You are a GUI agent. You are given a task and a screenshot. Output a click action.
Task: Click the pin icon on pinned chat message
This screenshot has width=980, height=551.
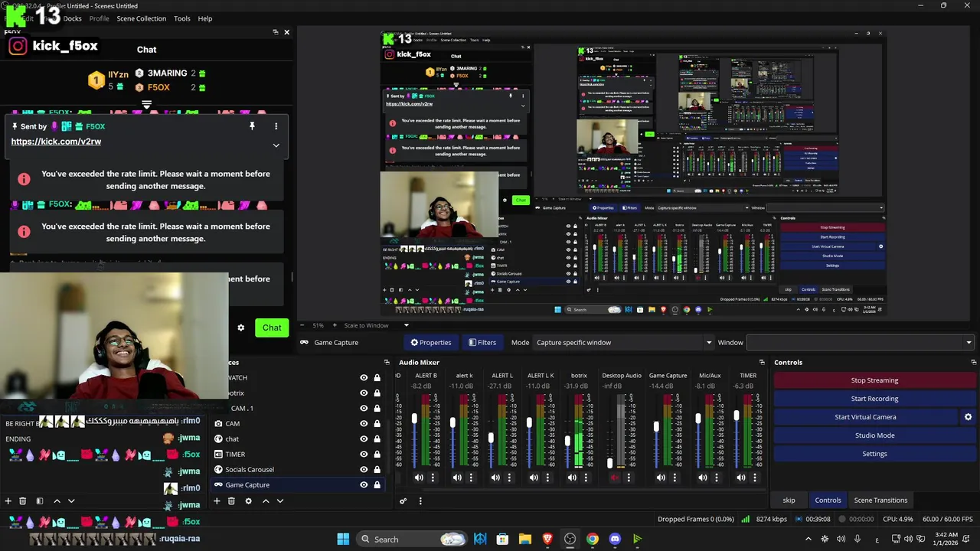coord(252,126)
